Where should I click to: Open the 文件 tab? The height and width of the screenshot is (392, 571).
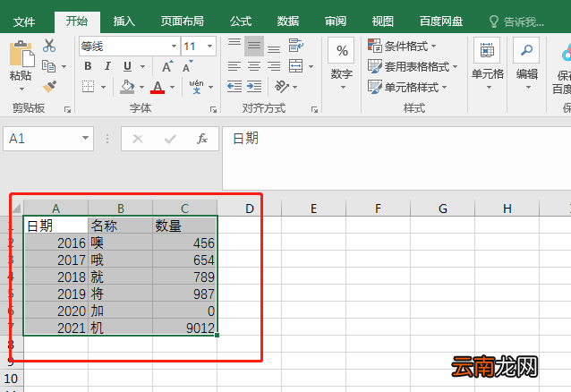pyautogui.click(x=24, y=21)
